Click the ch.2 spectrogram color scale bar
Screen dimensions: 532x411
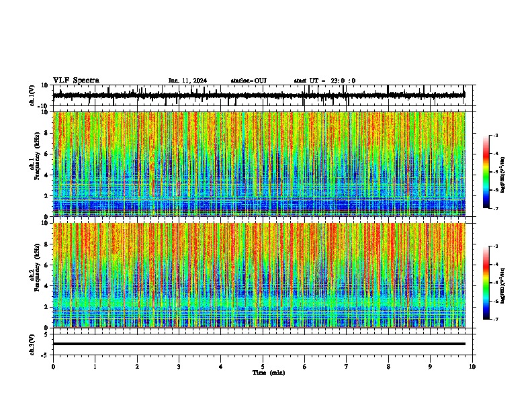click(x=486, y=283)
